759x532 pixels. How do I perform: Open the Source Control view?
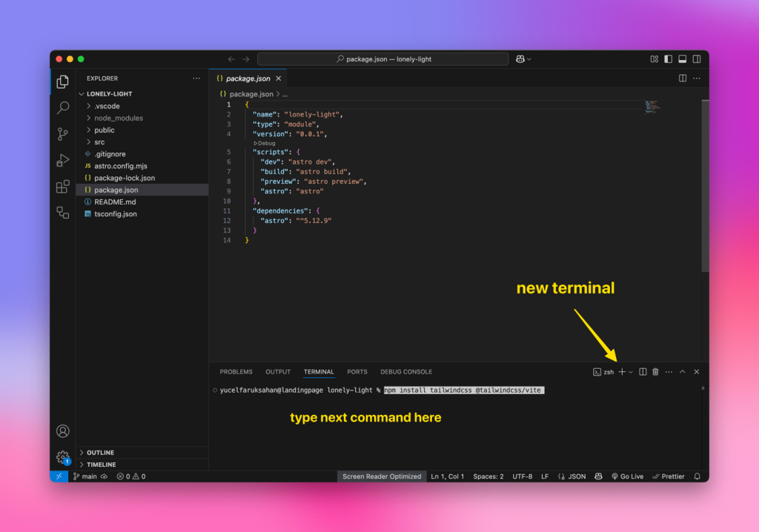(63, 134)
